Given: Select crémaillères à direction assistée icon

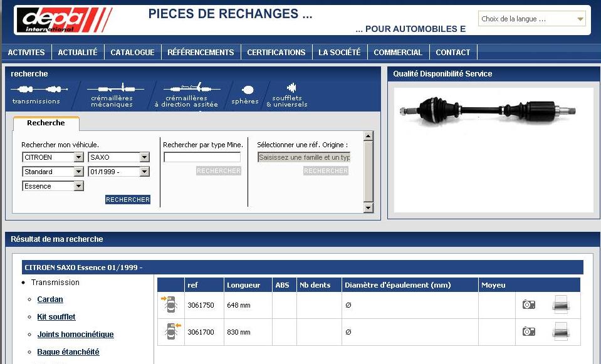Looking at the screenshot, I should click(x=186, y=86).
